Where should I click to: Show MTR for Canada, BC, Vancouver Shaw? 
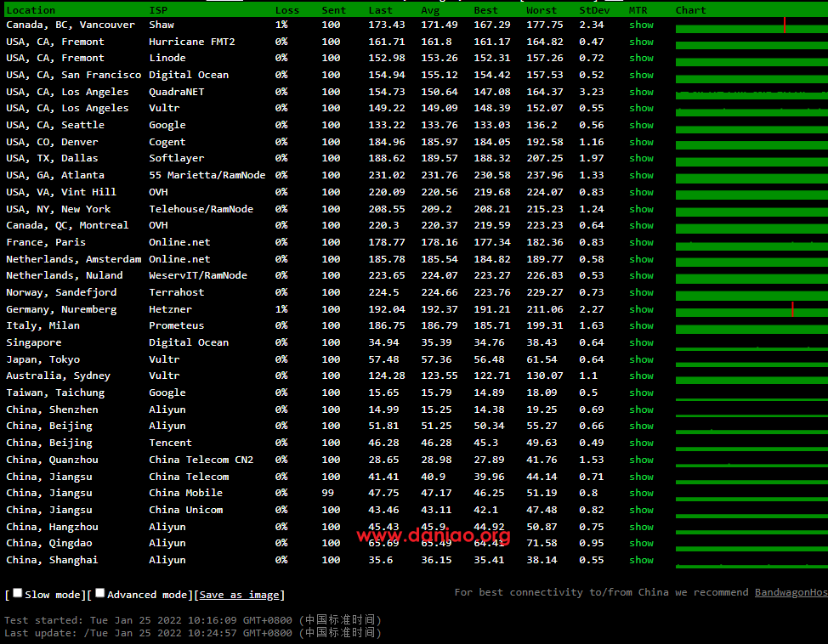[x=641, y=25]
